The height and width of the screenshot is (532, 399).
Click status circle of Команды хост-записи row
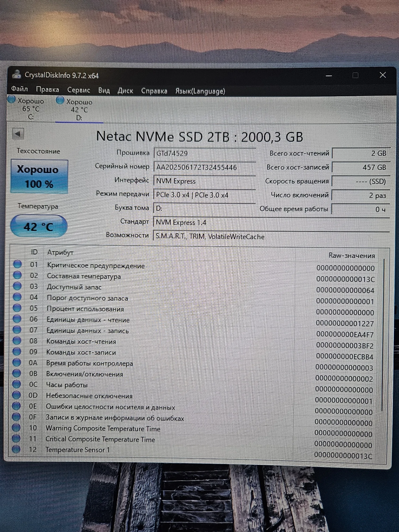click(x=17, y=351)
